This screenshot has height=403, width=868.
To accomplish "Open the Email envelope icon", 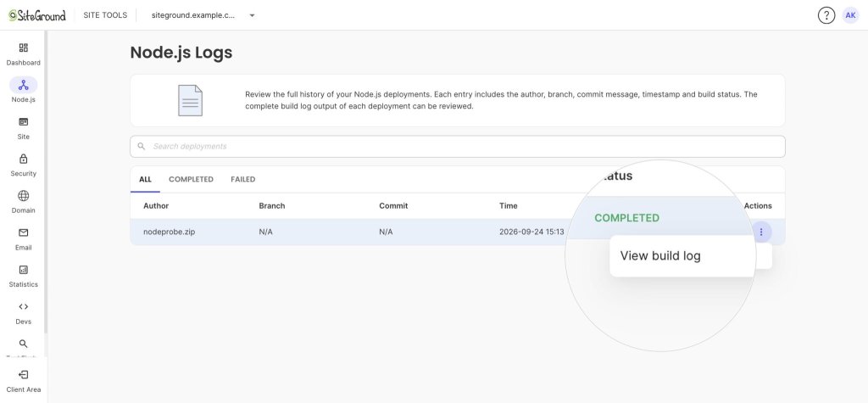I will (23, 232).
